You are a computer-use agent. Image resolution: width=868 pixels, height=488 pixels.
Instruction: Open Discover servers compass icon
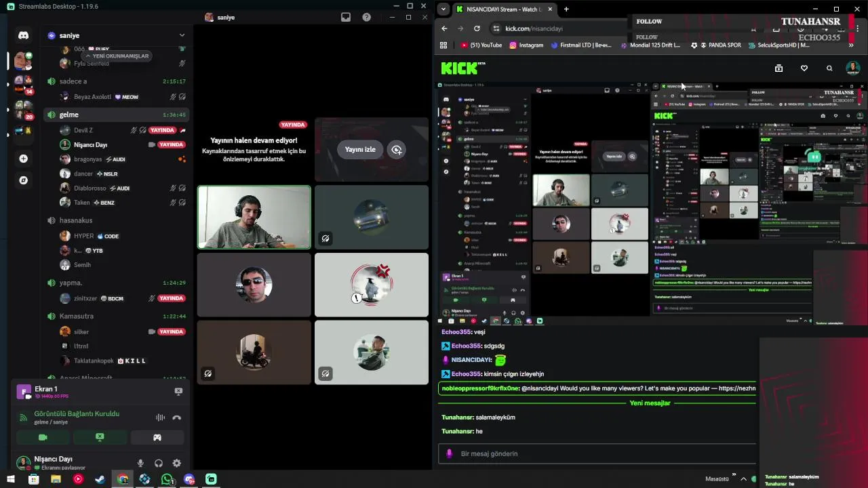(23, 180)
